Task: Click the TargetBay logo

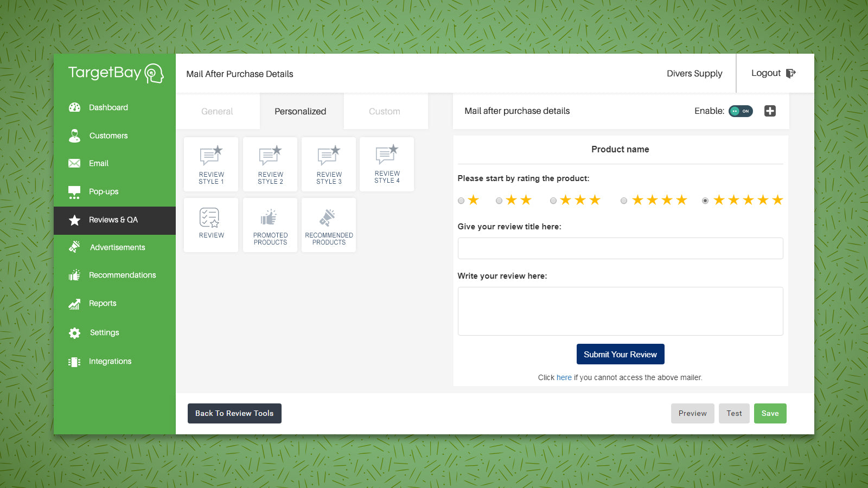Action: click(x=116, y=73)
